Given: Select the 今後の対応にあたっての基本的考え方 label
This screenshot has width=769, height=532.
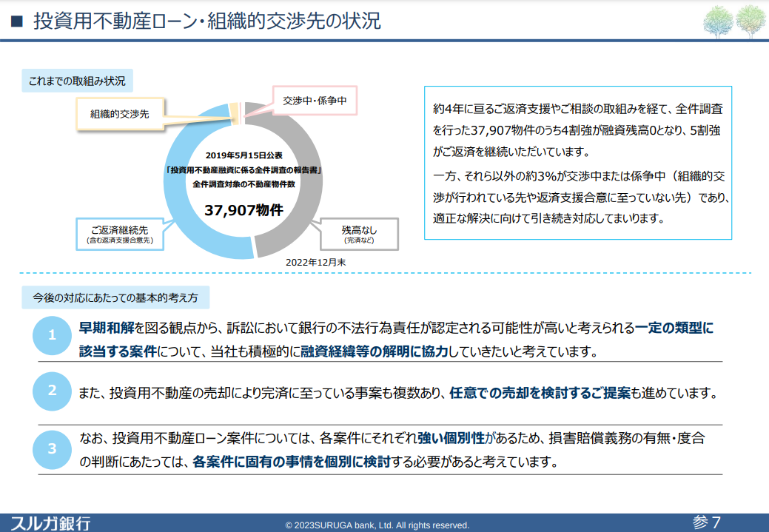Looking at the screenshot, I should (115, 297).
